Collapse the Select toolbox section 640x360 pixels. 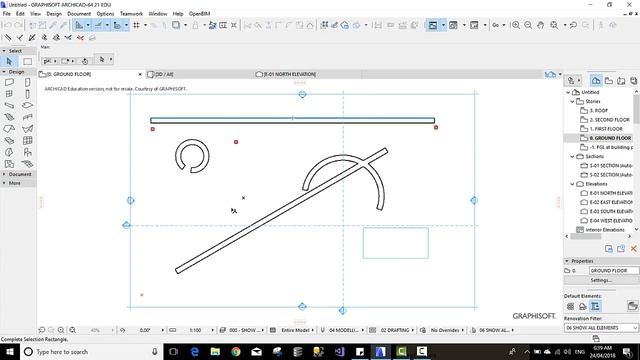pos(4,51)
